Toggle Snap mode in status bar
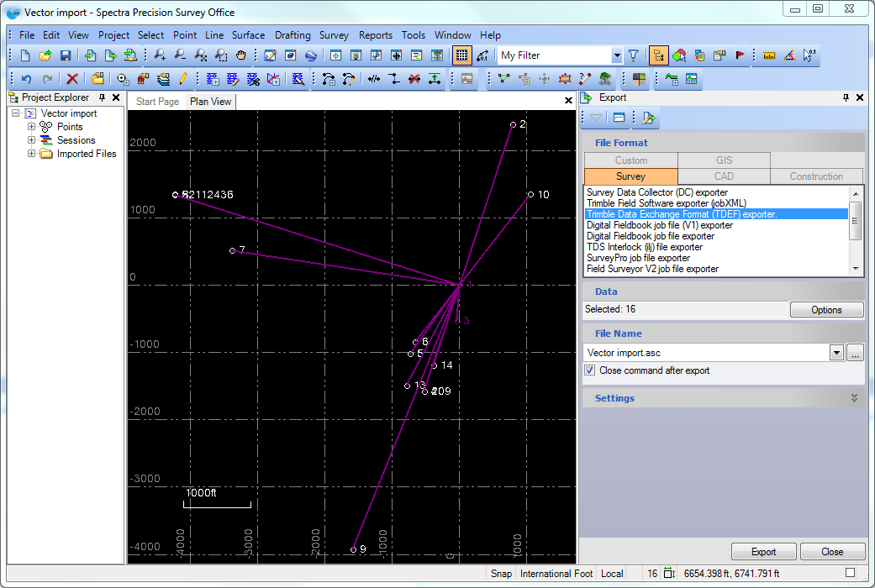 (x=501, y=574)
